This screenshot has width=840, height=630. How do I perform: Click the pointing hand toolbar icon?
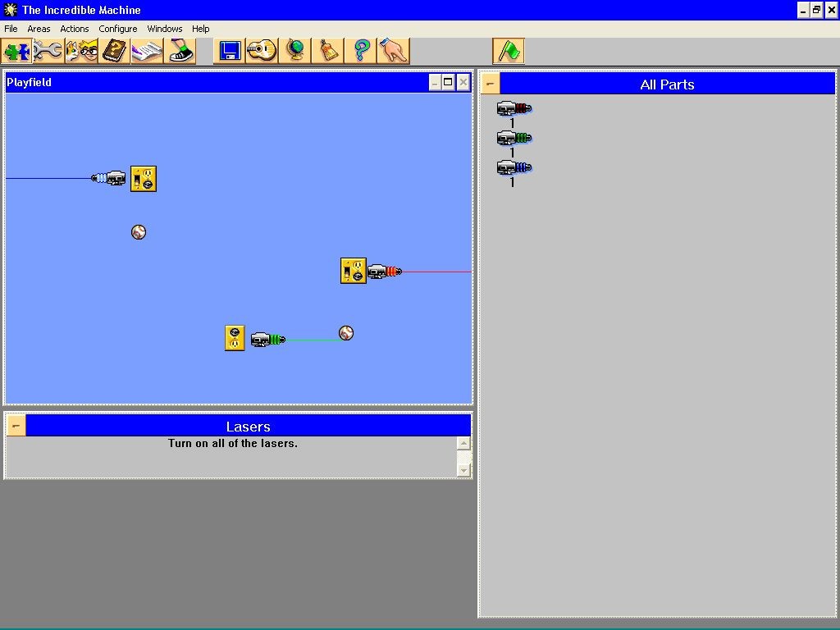(x=393, y=52)
